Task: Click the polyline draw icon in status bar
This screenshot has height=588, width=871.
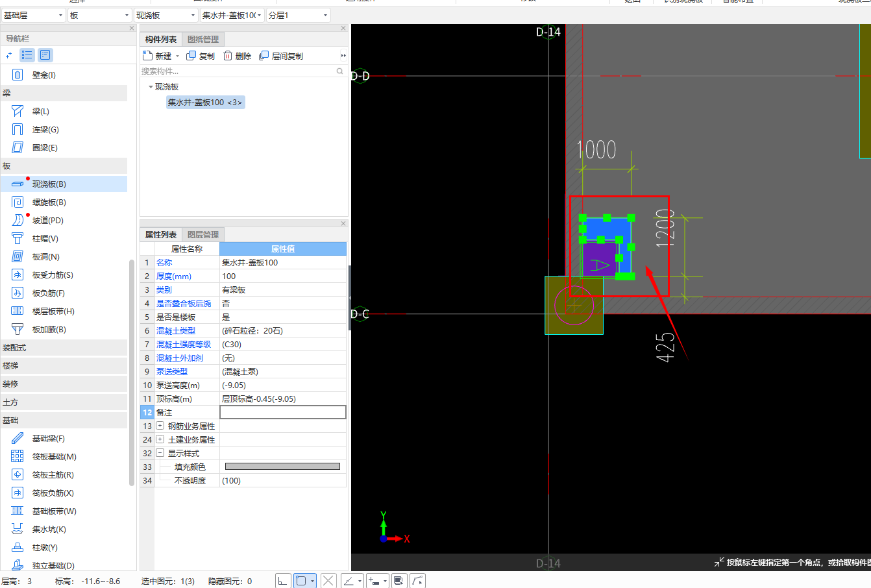Action: pos(417,581)
